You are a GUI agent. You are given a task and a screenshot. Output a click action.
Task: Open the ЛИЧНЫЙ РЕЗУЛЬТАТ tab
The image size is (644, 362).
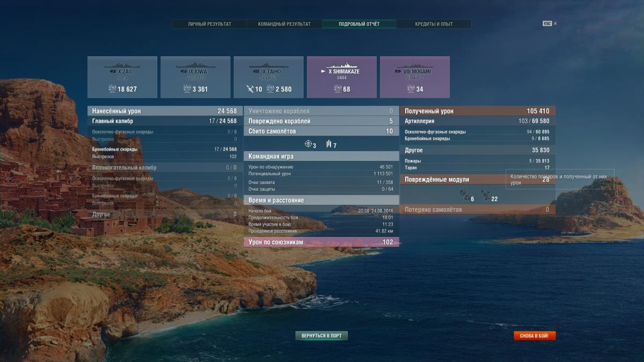(209, 24)
